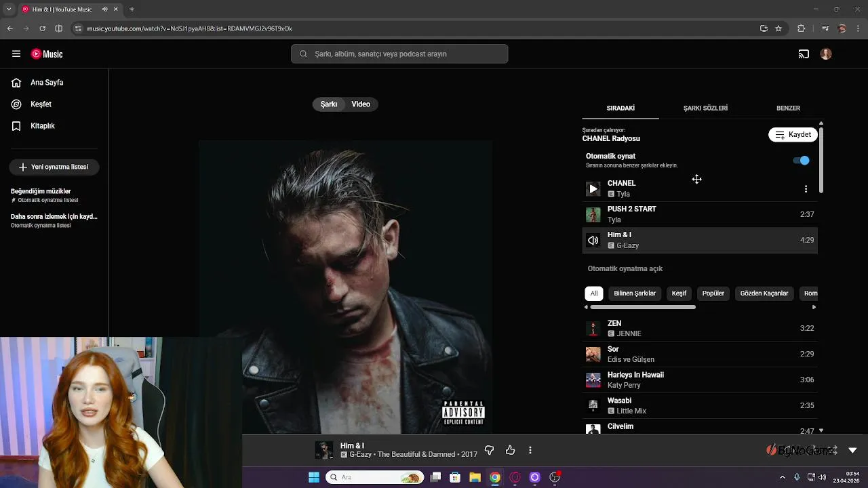The height and width of the screenshot is (488, 868).
Task: Click the YouTube Music logo
Action: [x=47, y=54]
